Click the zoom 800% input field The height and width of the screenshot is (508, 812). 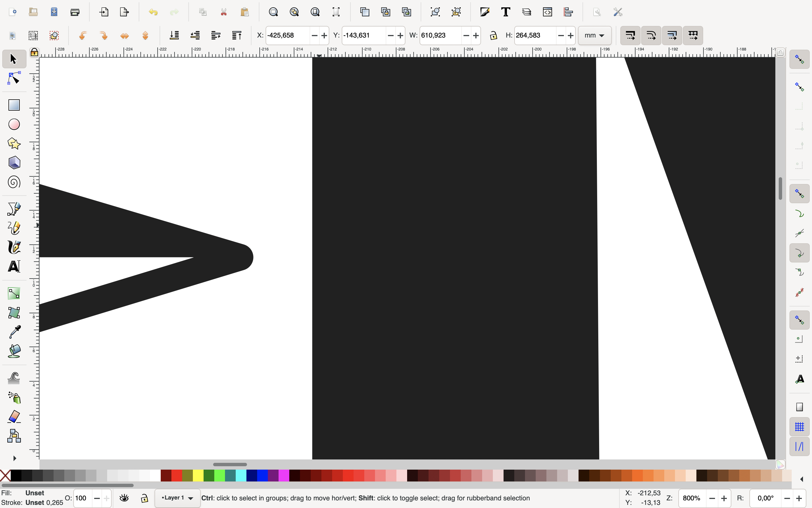click(x=692, y=498)
